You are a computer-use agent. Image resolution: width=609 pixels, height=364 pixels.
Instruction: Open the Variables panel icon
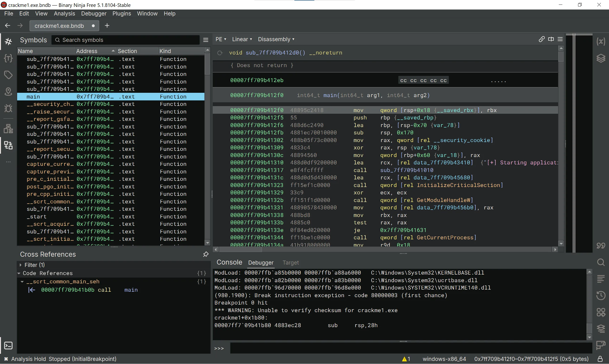tap(601, 41)
